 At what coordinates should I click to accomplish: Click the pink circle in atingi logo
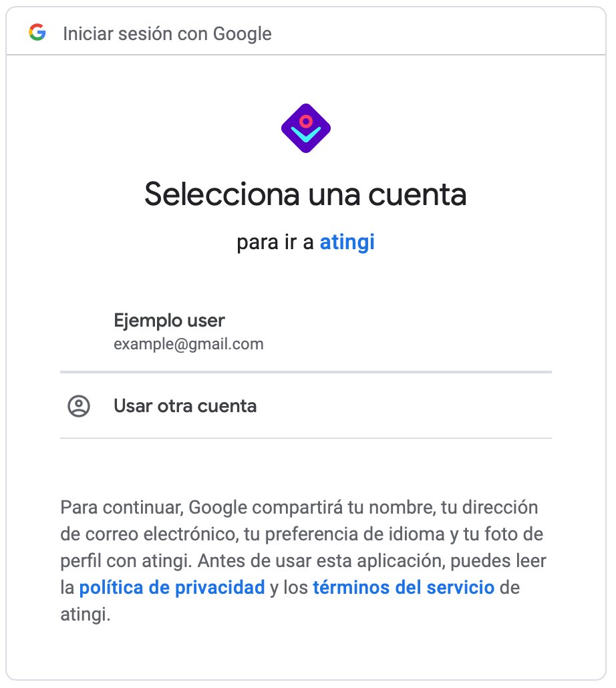[306, 121]
